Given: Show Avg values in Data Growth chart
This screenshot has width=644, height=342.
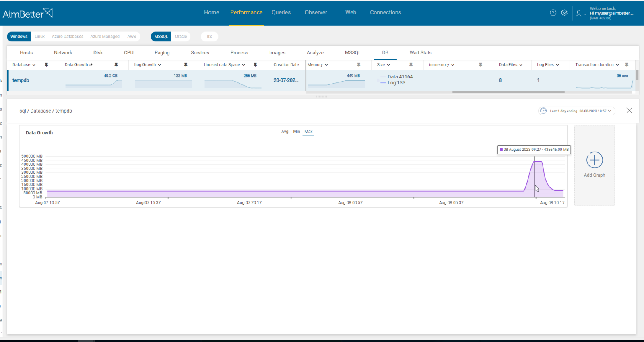Looking at the screenshot, I should click(285, 132).
